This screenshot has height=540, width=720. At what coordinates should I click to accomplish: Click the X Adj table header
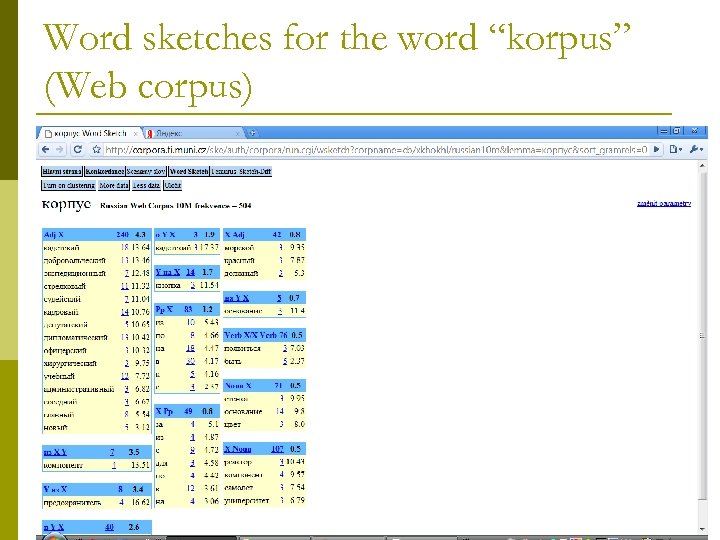[264, 234]
